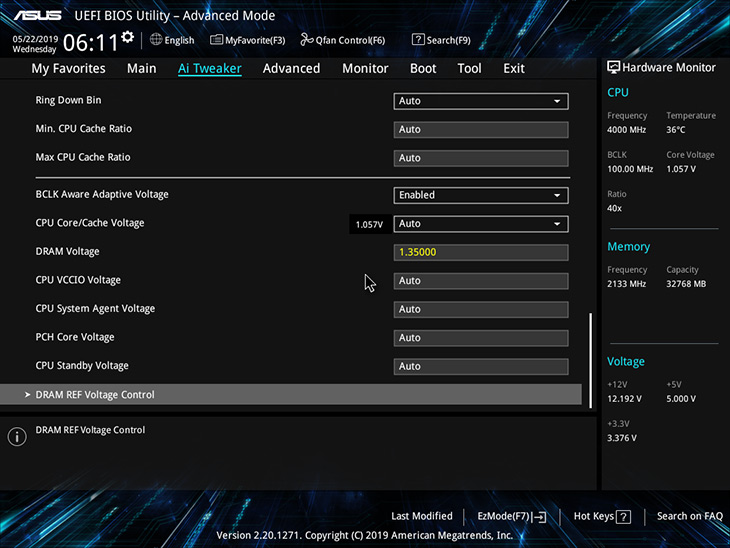Click the Min. CPU Cache Ratio field
This screenshot has height=548, width=730.
(x=480, y=129)
